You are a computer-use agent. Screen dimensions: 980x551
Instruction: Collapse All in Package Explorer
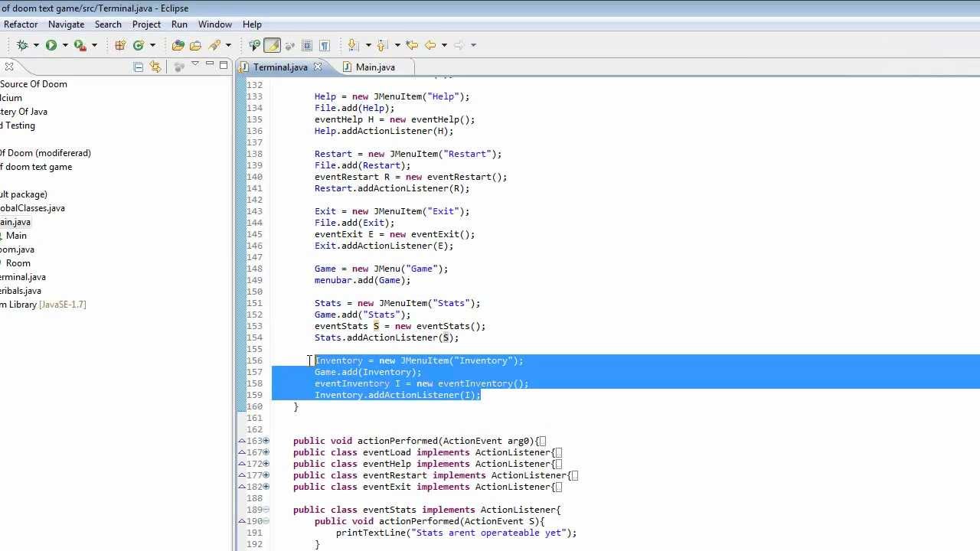pyautogui.click(x=139, y=67)
